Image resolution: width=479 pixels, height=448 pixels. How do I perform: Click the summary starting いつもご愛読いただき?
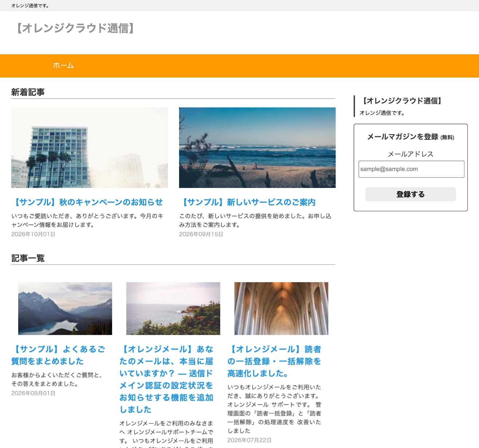[x=87, y=220]
